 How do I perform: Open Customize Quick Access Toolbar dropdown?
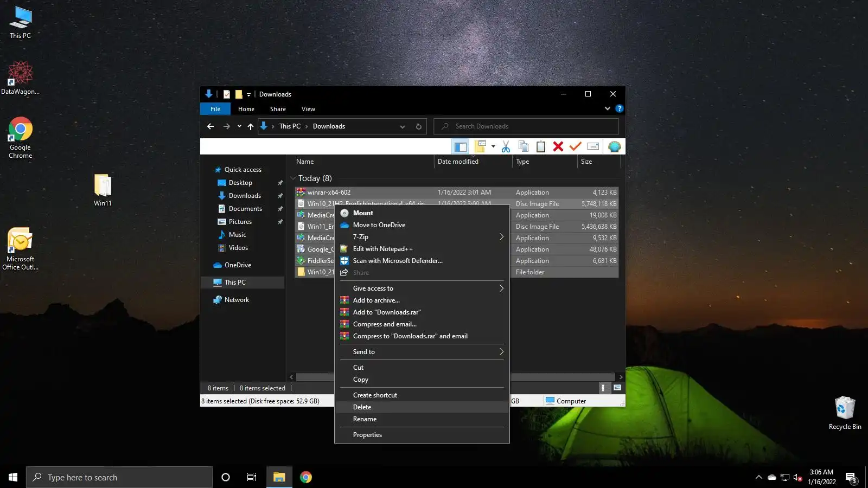249,94
